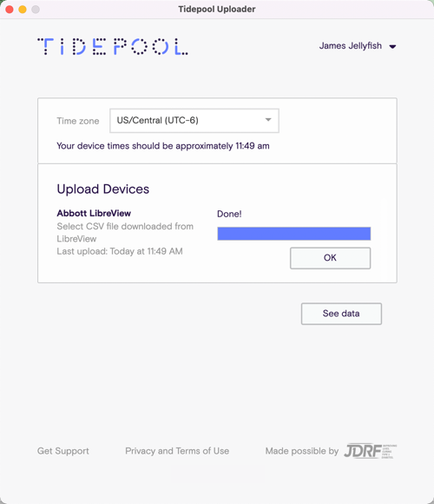Click the Done! status text

(229, 214)
